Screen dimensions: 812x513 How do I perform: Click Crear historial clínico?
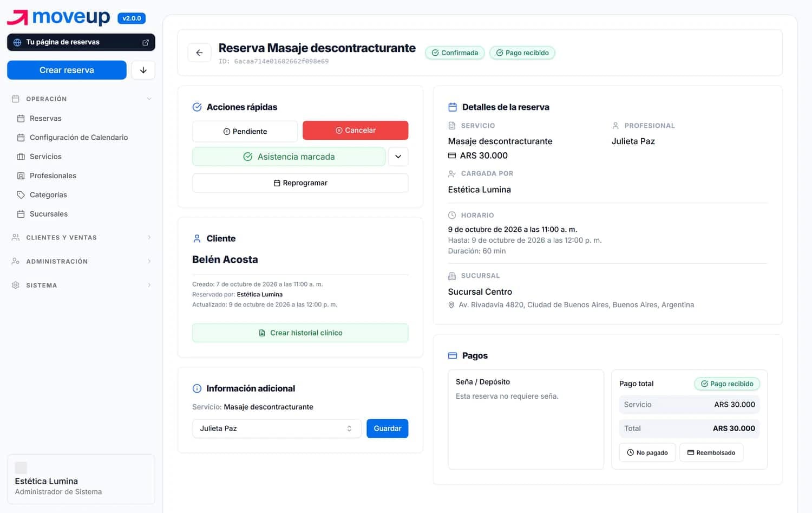pyautogui.click(x=300, y=333)
